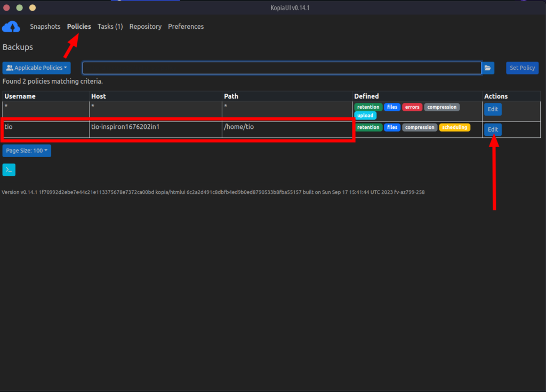Click the Set Policy button

[x=522, y=68]
